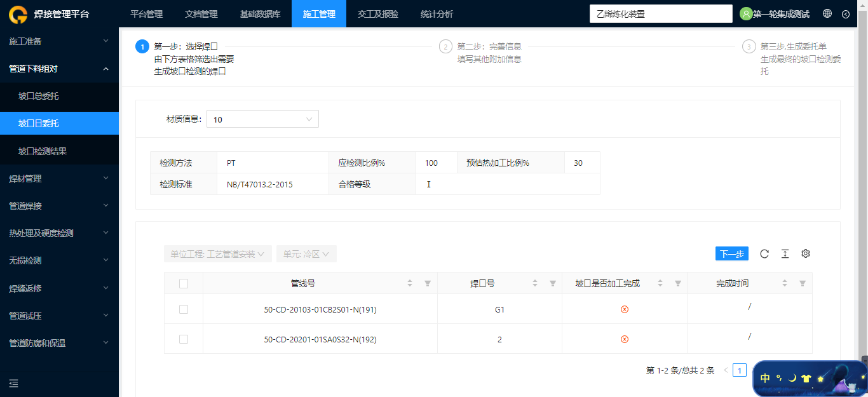Click the step 2 circle indicator
The width and height of the screenshot is (868, 397).
point(445,46)
